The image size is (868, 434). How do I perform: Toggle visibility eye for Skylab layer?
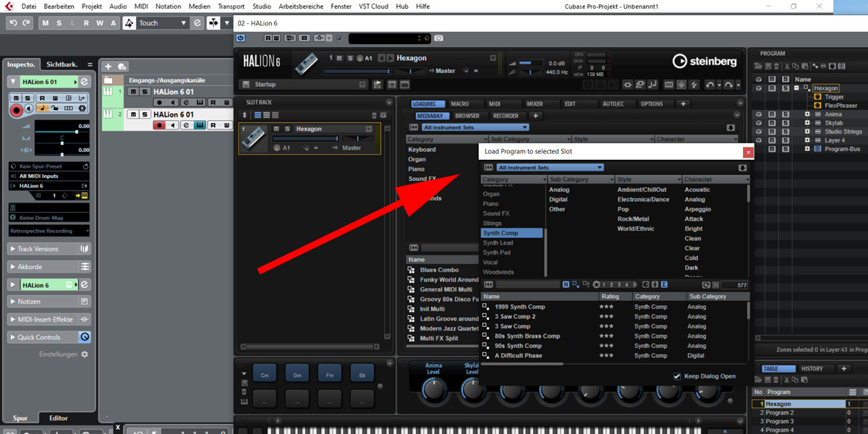point(759,123)
